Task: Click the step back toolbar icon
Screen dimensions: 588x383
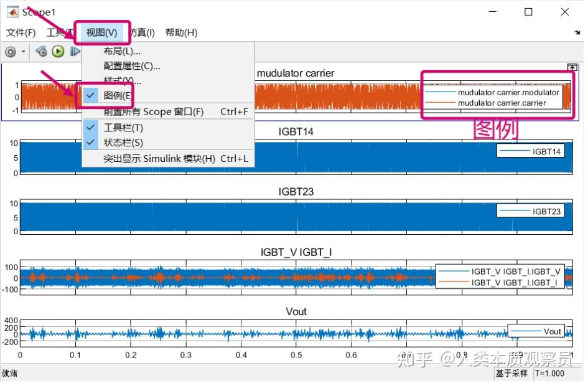Action: point(41,52)
